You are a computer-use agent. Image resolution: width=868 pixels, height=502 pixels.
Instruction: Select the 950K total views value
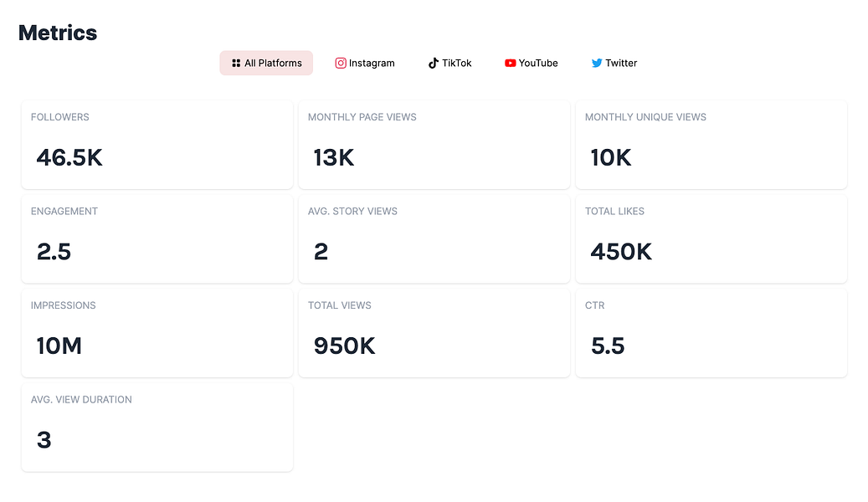tap(344, 346)
